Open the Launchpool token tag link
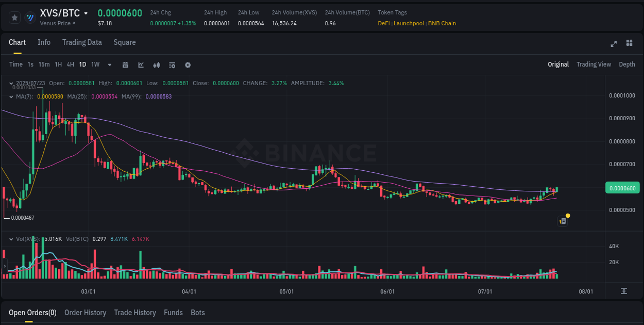This screenshot has height=325, width=644. click(x=409, y=23)
